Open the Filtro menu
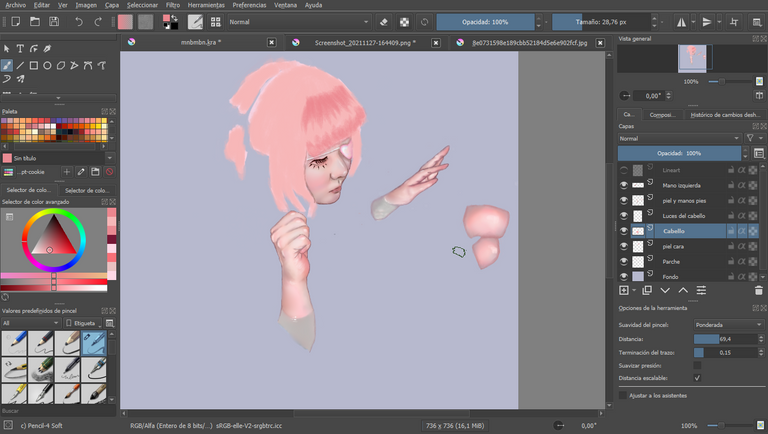This screenshot has height=434, width=768. (x=172, y=5)
